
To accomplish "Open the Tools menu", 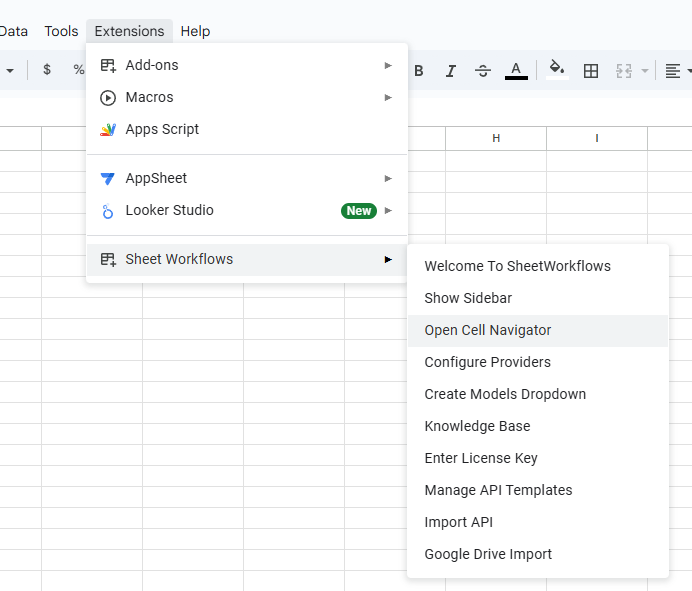I will click(x=61, y=31).
